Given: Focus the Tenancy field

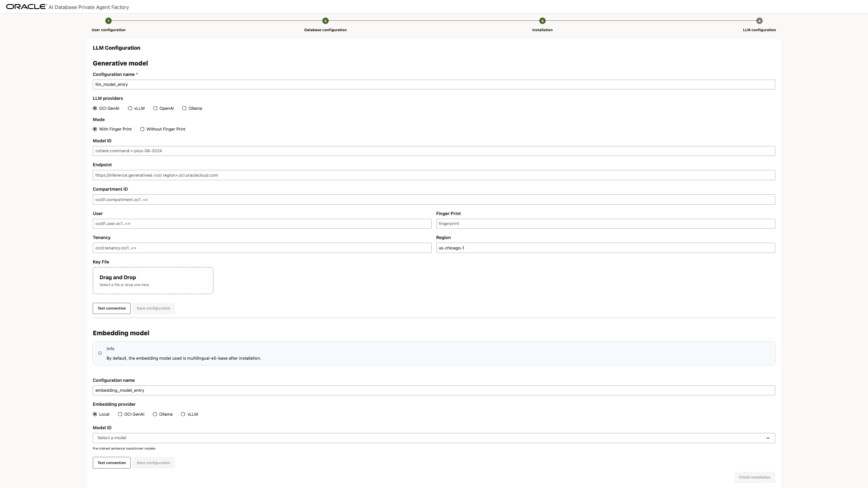Looking at the screenshot, I should pos(262,248).
